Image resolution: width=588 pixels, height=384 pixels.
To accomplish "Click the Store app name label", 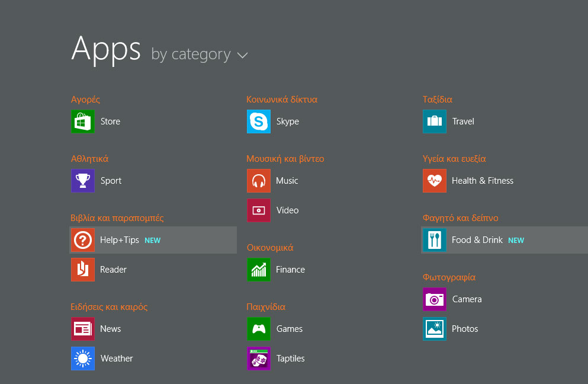I will pos(110,121).
